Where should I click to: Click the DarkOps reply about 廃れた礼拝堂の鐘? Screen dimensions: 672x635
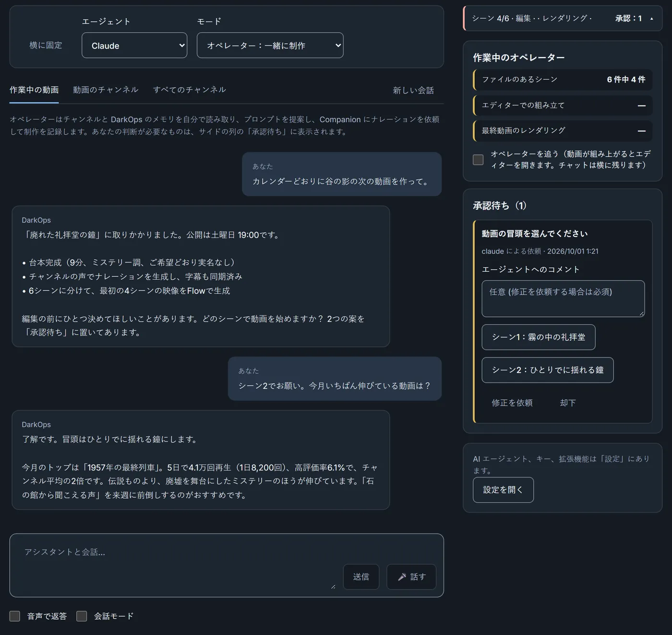(201, 276)
